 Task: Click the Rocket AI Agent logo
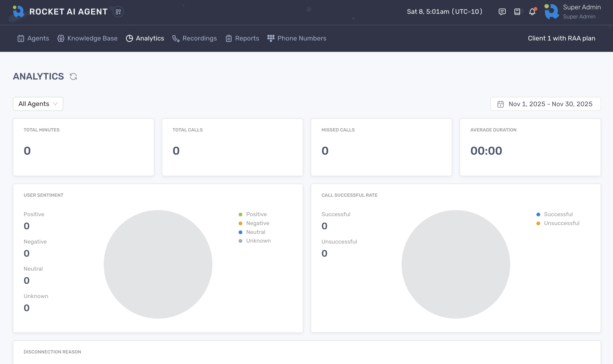point(18,11)
